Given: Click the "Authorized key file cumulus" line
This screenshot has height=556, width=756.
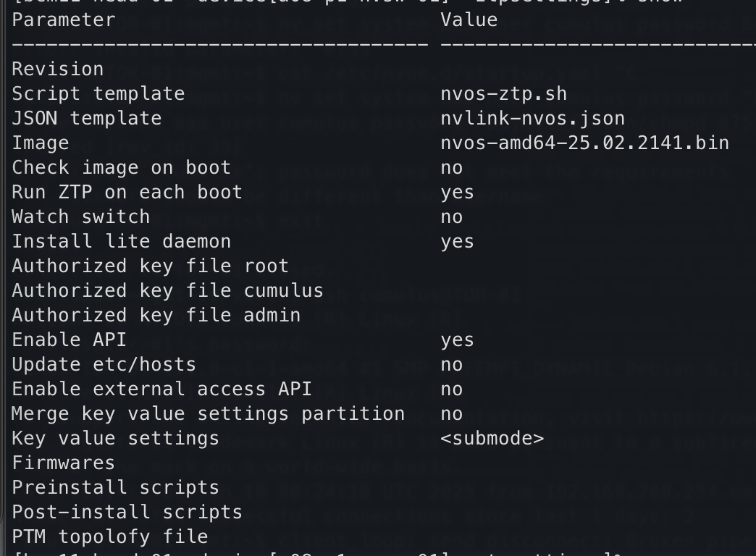Looking at the screenshot, I should (x=167, y=291).
